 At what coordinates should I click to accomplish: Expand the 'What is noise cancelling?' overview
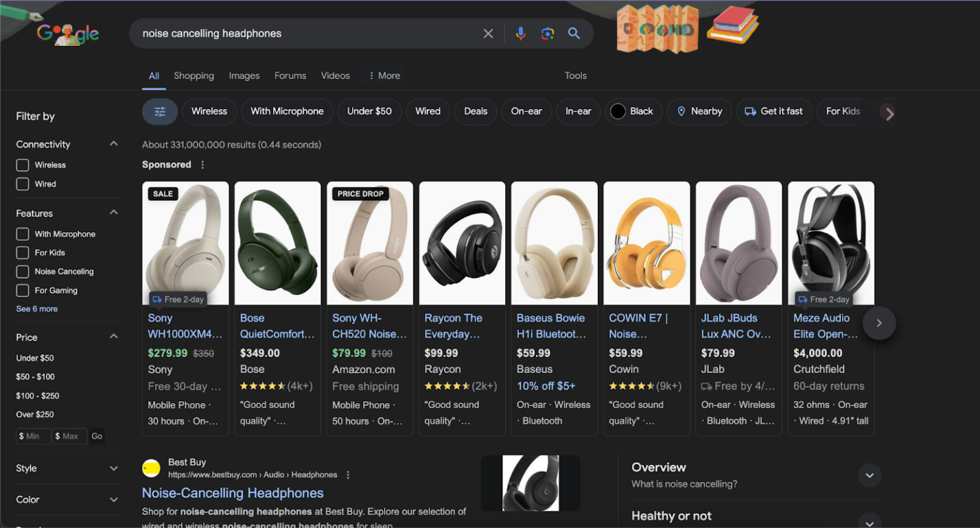pos(870,475)
